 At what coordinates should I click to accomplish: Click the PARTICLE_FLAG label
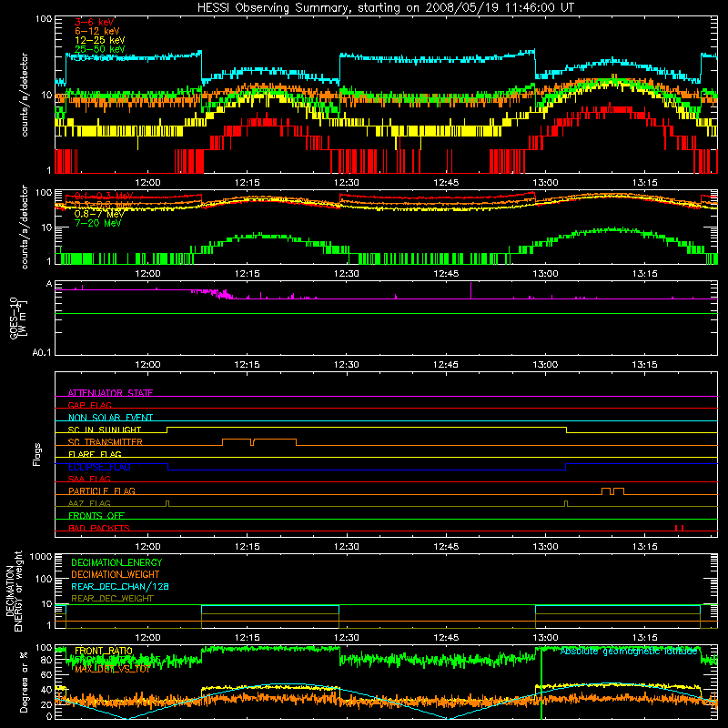(x=102, y=491)
